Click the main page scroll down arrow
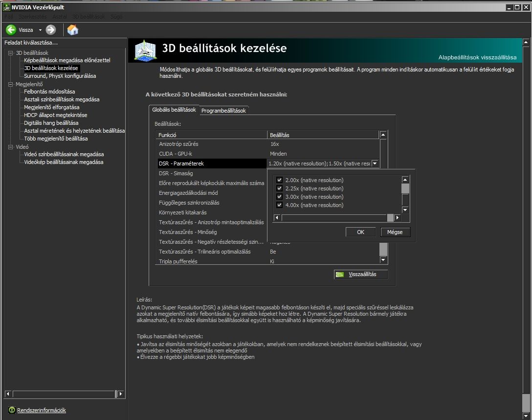532x420 pixels. [526, 416]
